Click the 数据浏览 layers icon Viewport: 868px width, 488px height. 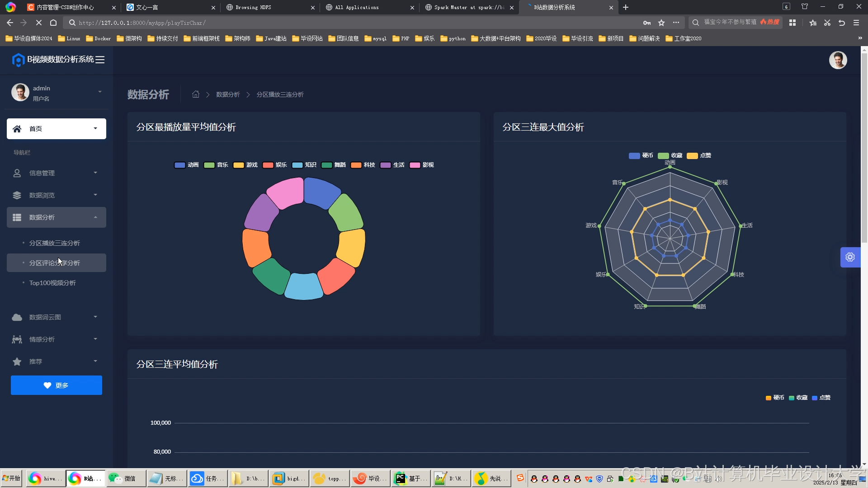pyautogui.click(x=17, y=195)
